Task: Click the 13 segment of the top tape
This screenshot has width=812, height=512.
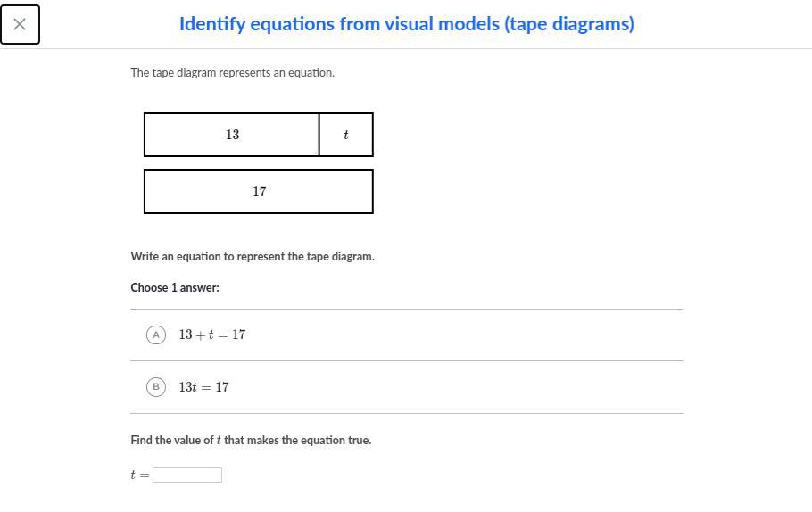Action: click(232, 135)
